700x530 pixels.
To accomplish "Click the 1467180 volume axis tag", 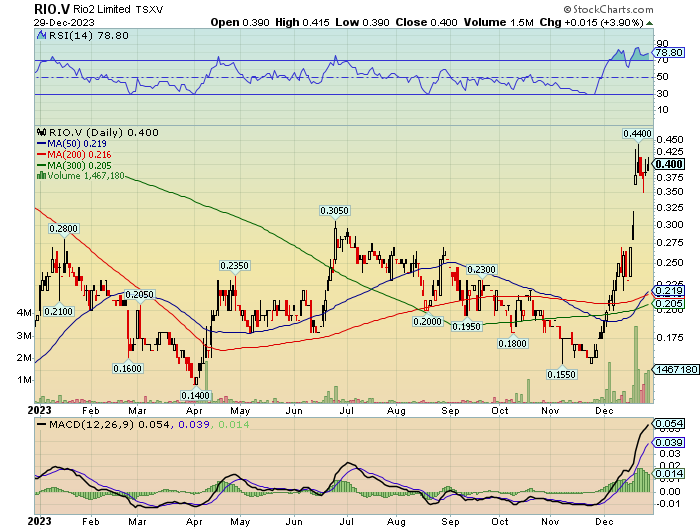I will [676, 369].
